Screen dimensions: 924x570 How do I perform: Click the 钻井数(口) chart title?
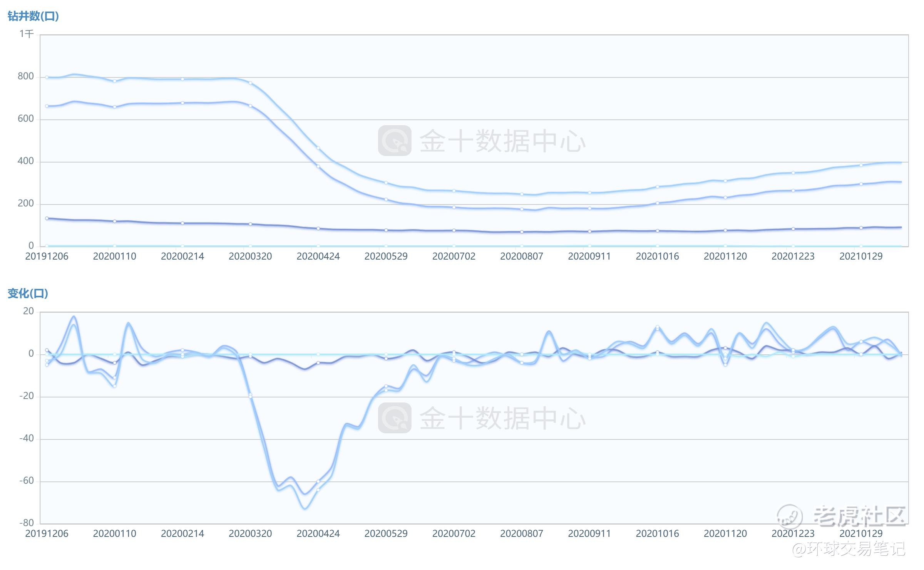pos(33,16)
